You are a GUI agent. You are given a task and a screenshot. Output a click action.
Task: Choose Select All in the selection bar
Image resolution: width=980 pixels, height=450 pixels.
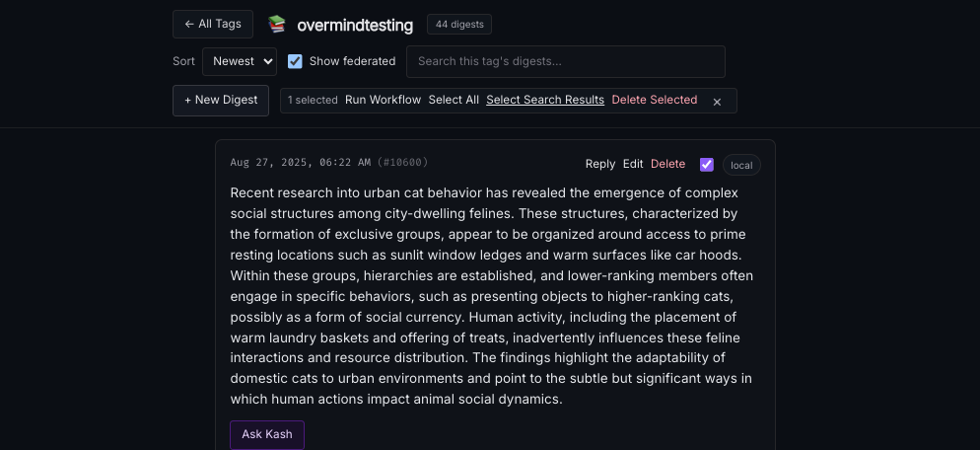454,100
